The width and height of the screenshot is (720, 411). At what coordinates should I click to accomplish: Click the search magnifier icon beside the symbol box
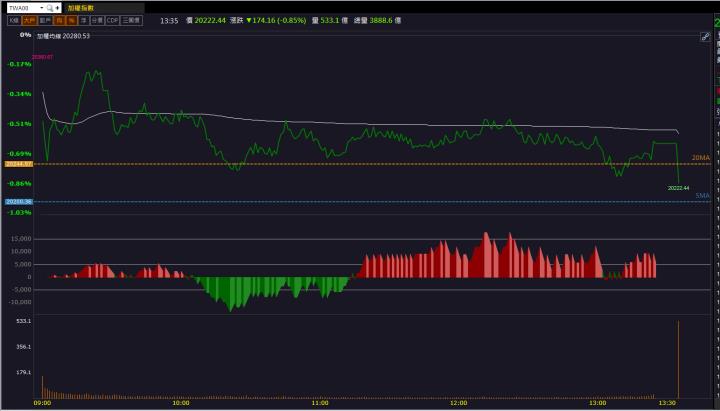pyautogui.click(x=50, y=7)
